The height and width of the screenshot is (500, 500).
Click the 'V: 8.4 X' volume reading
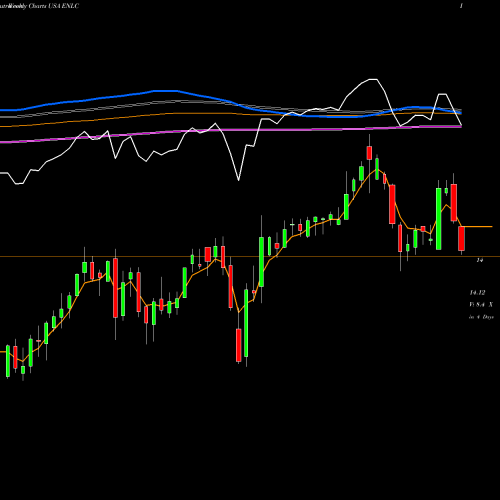click(481, 304)
